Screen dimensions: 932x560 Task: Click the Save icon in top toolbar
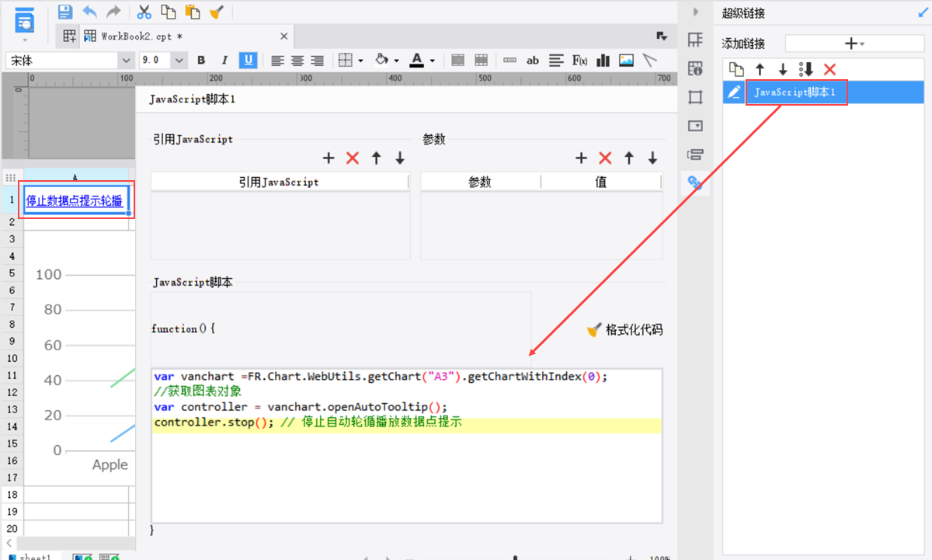tap(66, 12)
